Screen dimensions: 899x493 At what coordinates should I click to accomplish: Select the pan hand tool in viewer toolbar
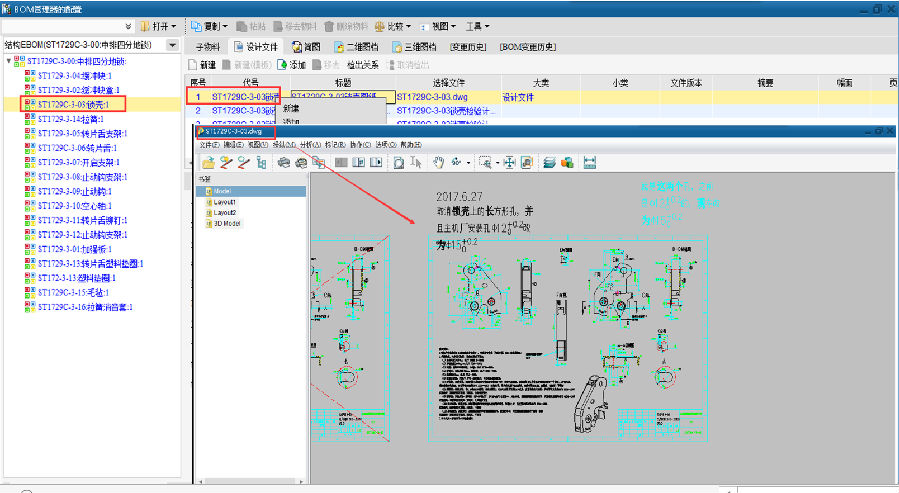(x=437, y=162)
